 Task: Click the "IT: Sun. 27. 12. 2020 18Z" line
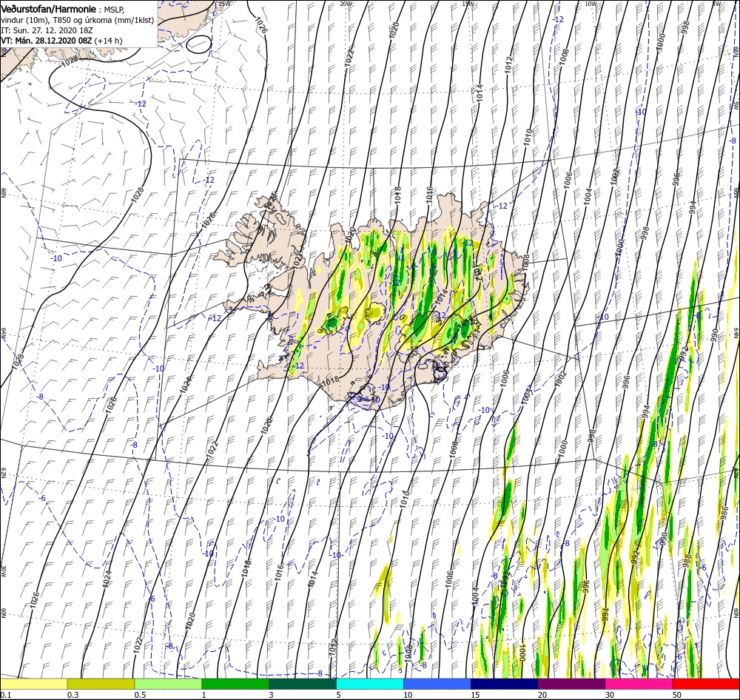[x=47, y=30]
